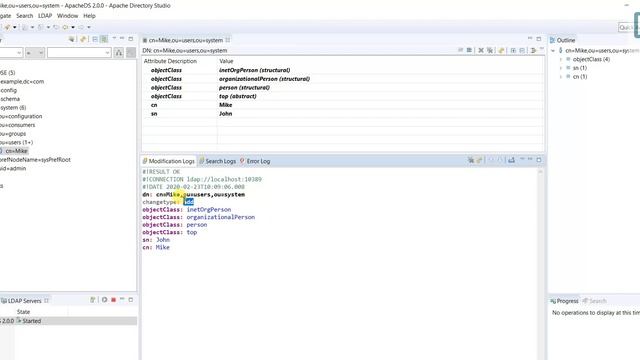Expand sn (1) node in Outline
The width and height of the screenshot is (640, 360).
pyautogui.click(x=561, y=68)
